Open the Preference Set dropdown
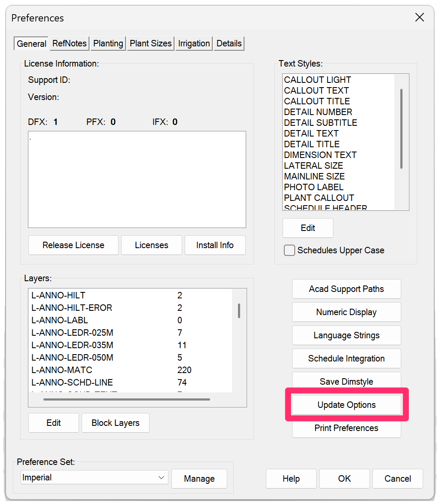 click(94, 477)
